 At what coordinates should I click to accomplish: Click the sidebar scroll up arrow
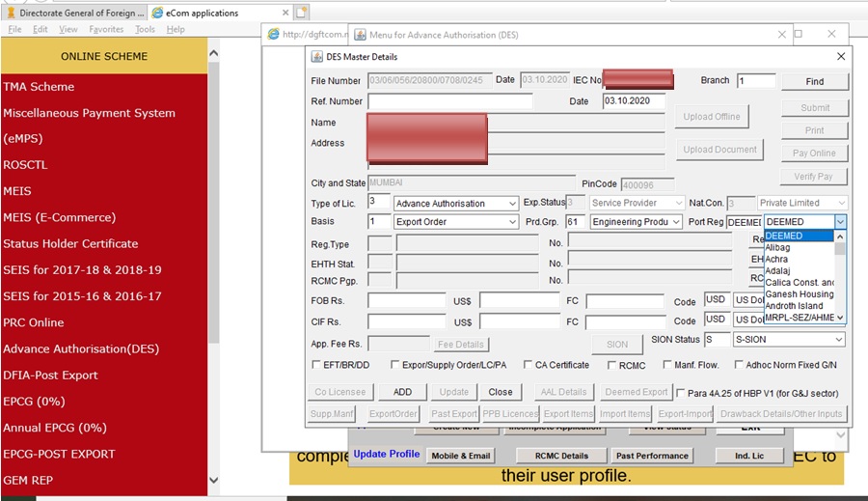pyautogui.click(x=214, y=54)
